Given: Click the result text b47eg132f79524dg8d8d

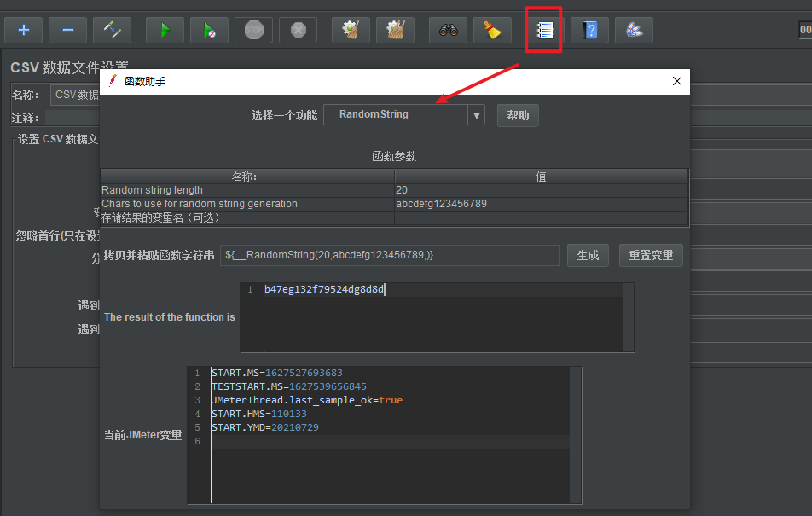Looking at the screenshot, I should pos(324,289).
